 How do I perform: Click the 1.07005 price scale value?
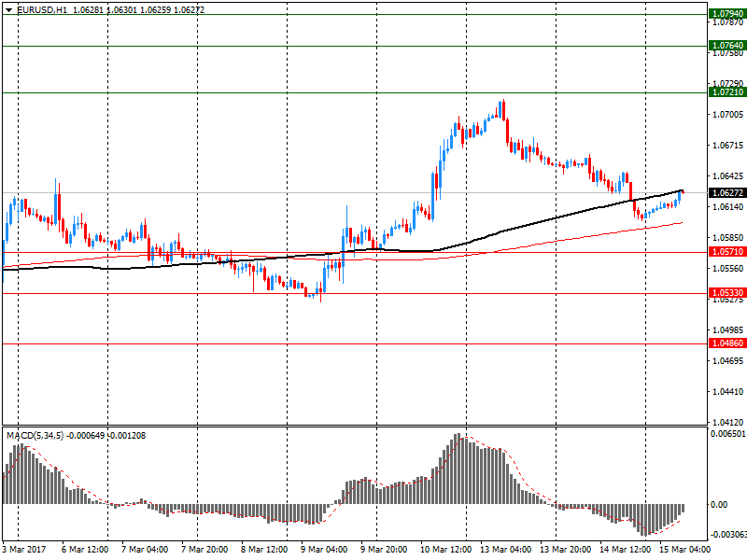coord(727,114)
